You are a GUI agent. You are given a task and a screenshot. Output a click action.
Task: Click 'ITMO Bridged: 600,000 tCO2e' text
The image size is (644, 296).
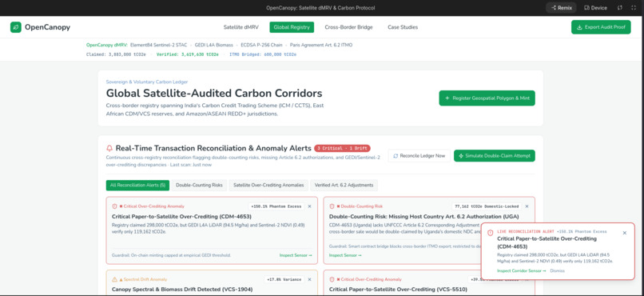pyautogui.click(x=263, y=54)
